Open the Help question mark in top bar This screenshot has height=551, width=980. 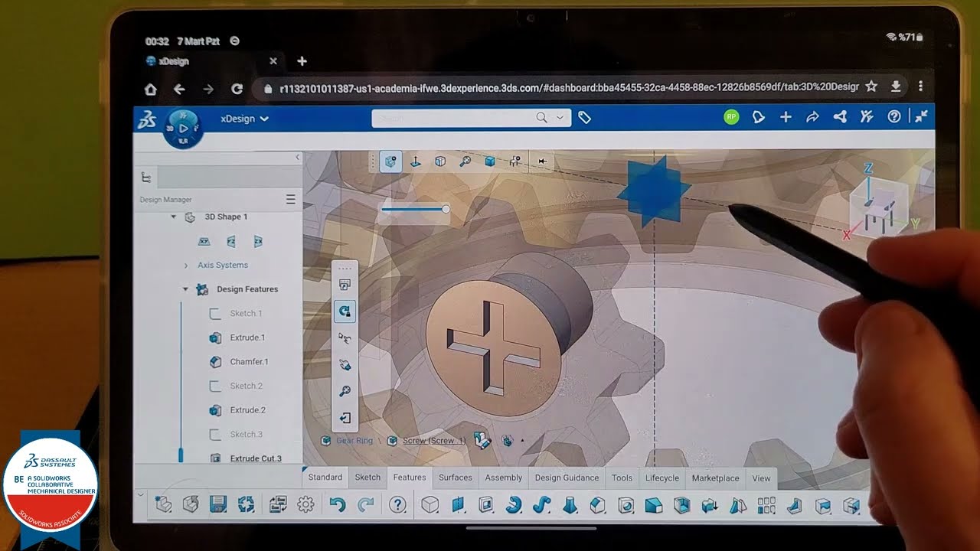point(893,117)
